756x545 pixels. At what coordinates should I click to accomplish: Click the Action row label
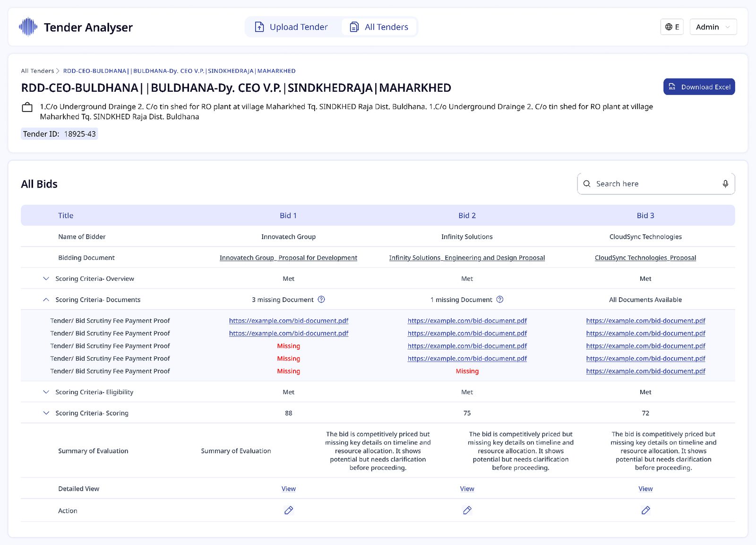(68, 510)
